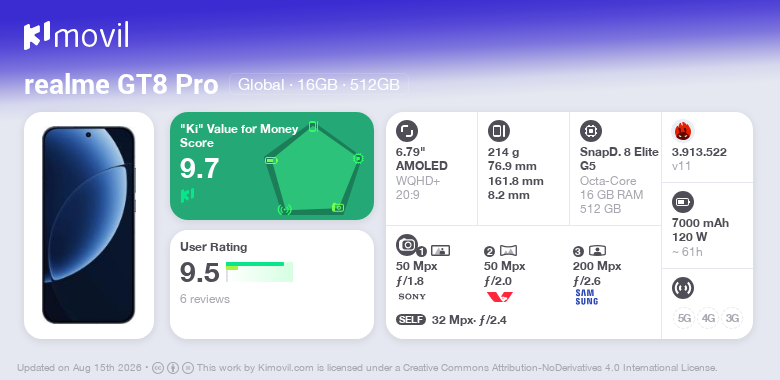Click the 5G network badge

[684, 318]
